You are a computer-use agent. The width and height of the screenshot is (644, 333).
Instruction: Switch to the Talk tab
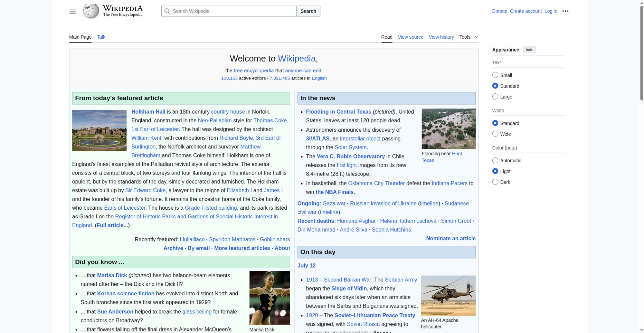101,37
